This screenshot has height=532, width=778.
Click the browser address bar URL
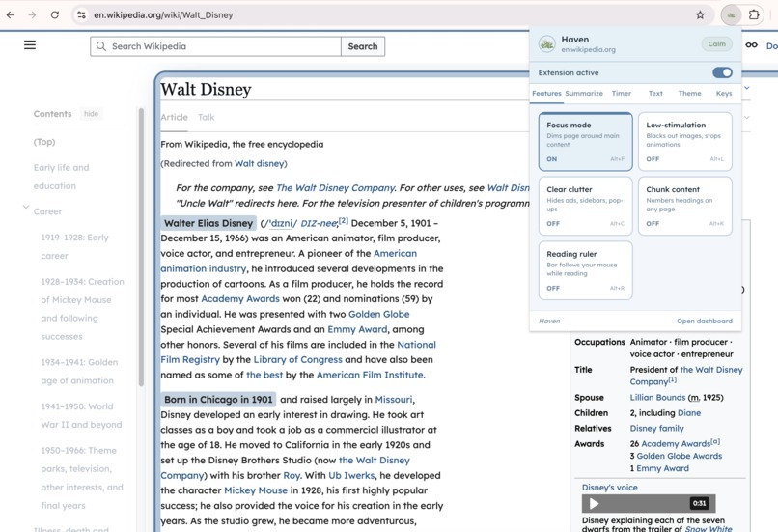(x=163, y=14)
